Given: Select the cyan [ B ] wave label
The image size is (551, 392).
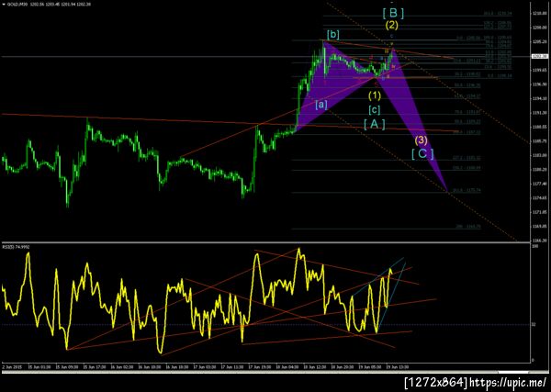Looking at the screenshot, I should [393, 14].
